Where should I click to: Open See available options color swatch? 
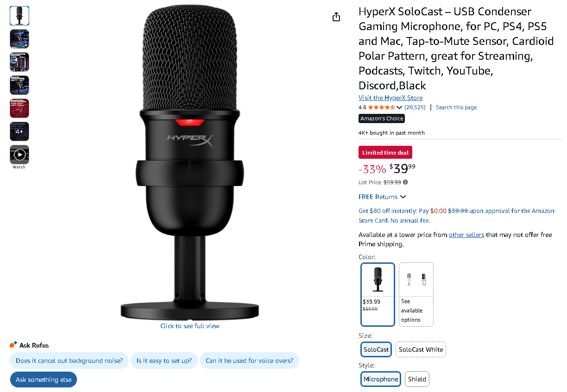coord(416,294)
